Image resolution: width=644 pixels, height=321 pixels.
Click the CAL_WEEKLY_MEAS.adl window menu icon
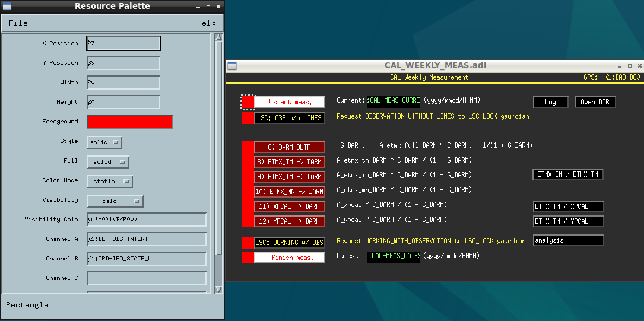pyautogui.click(x=232, y=66)
